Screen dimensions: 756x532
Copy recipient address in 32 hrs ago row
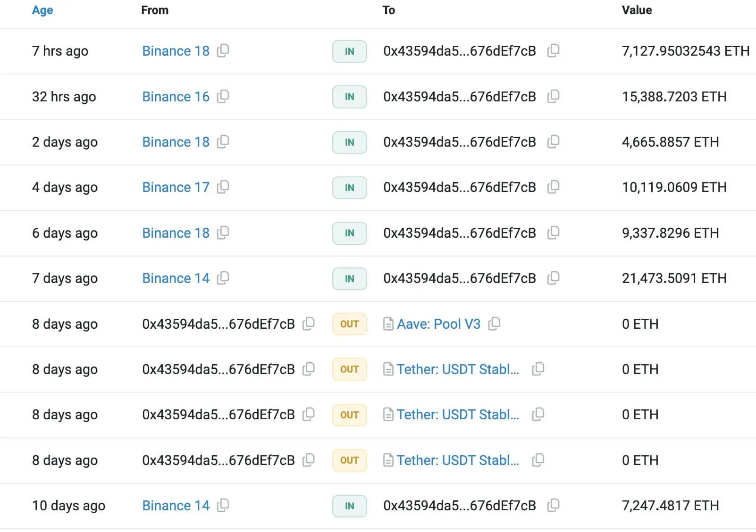553,97
